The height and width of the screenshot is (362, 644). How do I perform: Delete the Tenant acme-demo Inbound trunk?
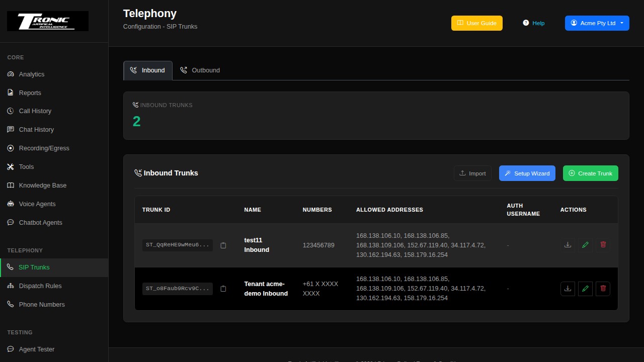tap(603, 289)
